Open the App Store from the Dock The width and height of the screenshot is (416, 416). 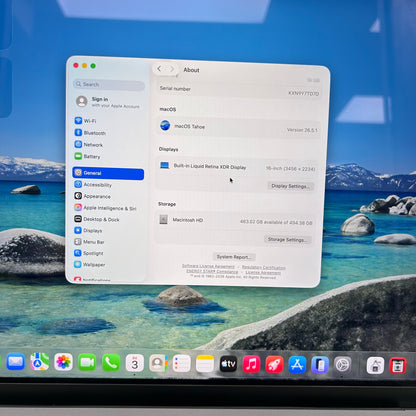[x=297, y=365]
